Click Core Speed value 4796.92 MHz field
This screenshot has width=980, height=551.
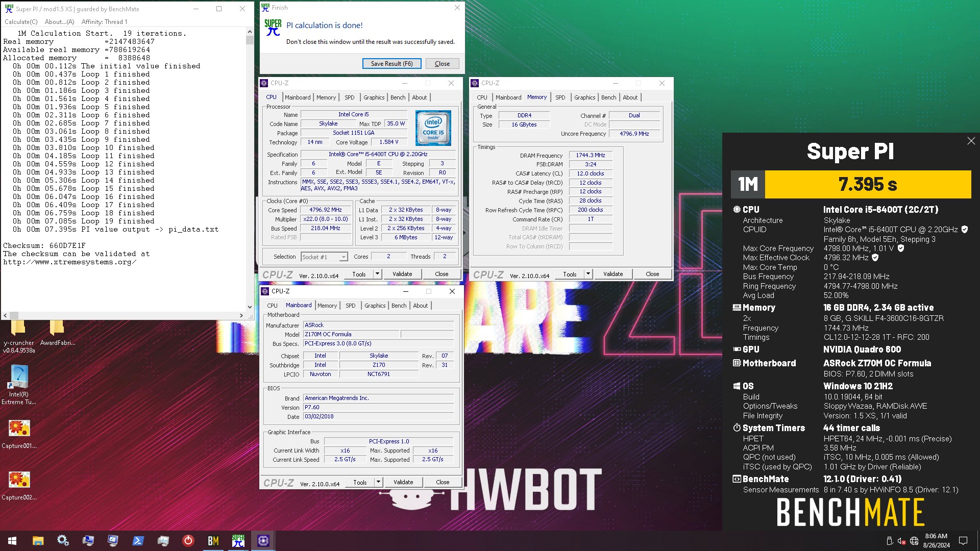pyautogui.click(x=326, y=210)
